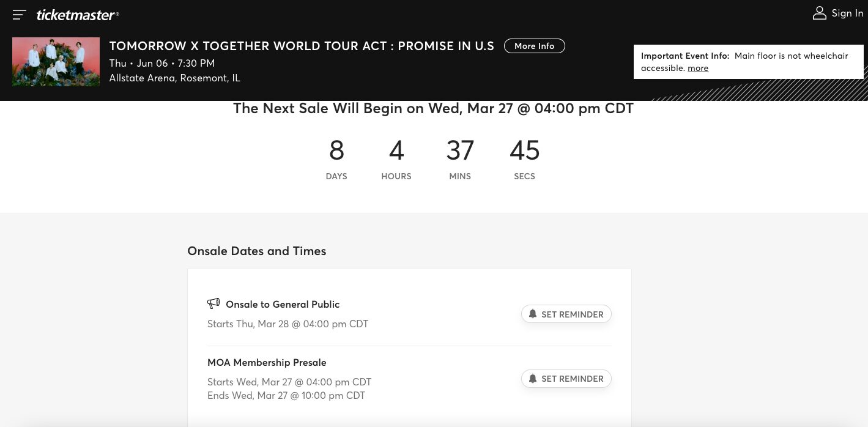
Task: Click the Thu Jun 06 event date text
Action: 161,63
